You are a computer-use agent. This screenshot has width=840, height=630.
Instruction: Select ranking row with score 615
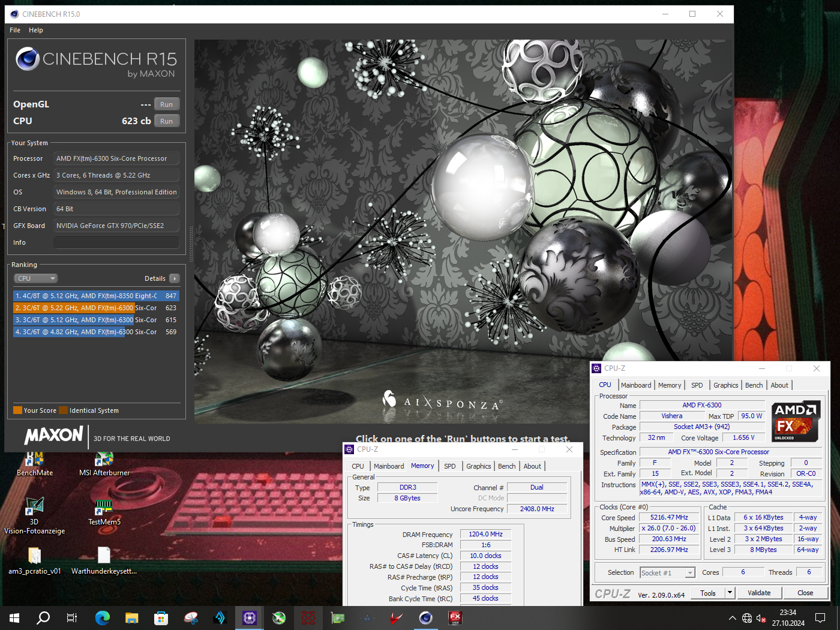(96, 320)
